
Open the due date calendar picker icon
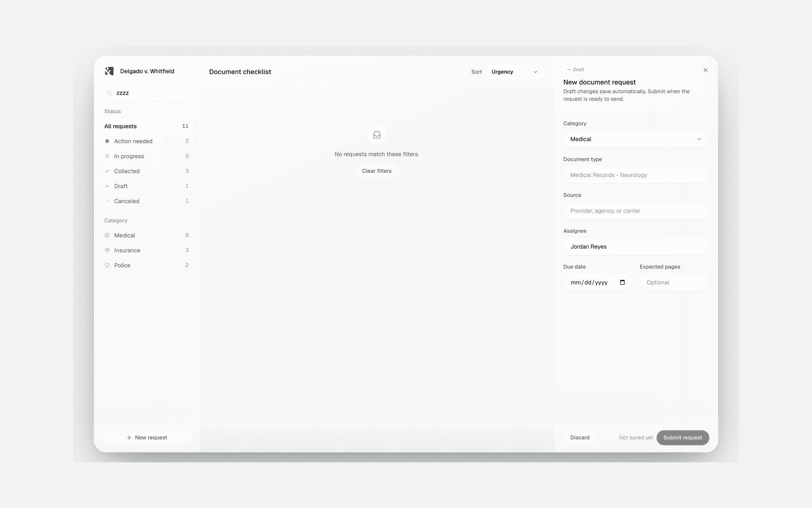(622, 282)
